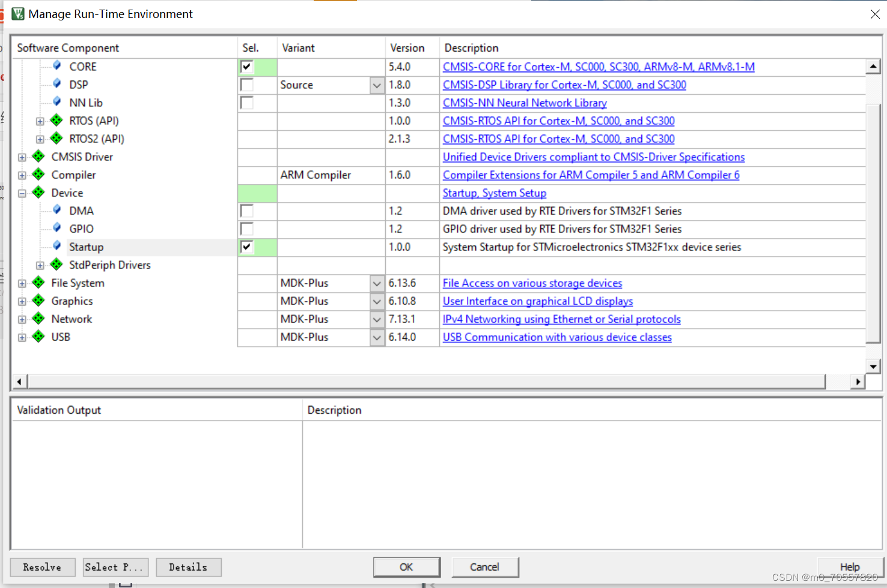The image size is (887, 588).
Task: Open Graphics MDK-Plus variant dropdown
Action: tap(377, 302)
